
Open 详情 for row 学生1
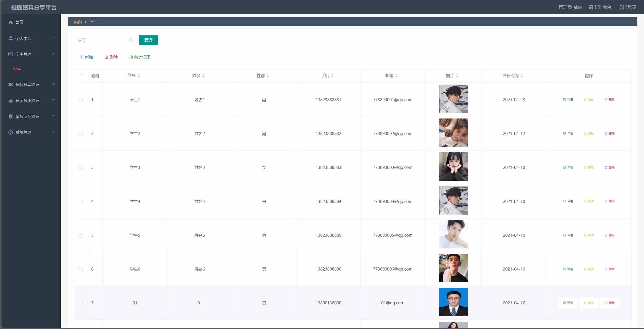click(568, 100)
